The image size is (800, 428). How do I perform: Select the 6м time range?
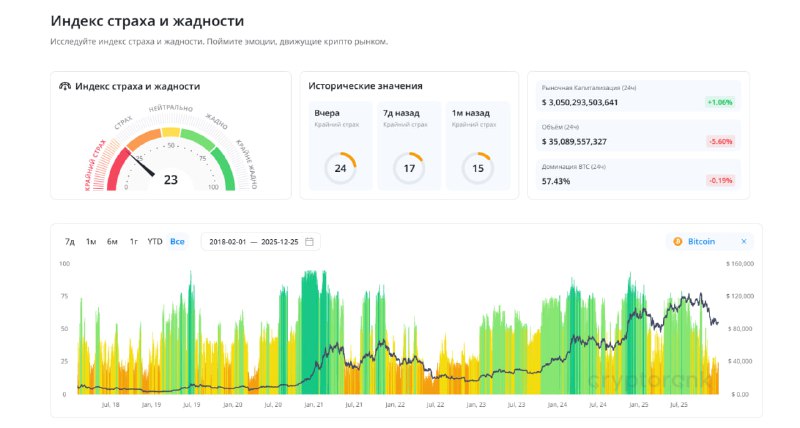click(113, 242)
